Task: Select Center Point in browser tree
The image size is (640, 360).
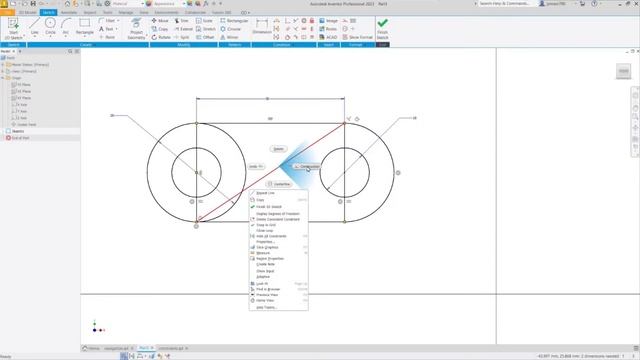Action: click(24, 124)
